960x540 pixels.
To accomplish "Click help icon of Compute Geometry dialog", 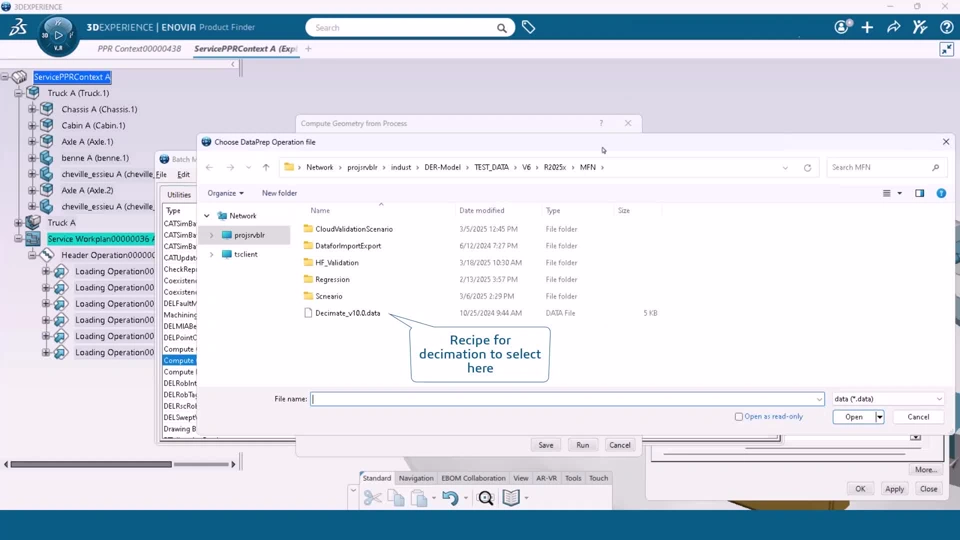I will (x=601, y=123).
